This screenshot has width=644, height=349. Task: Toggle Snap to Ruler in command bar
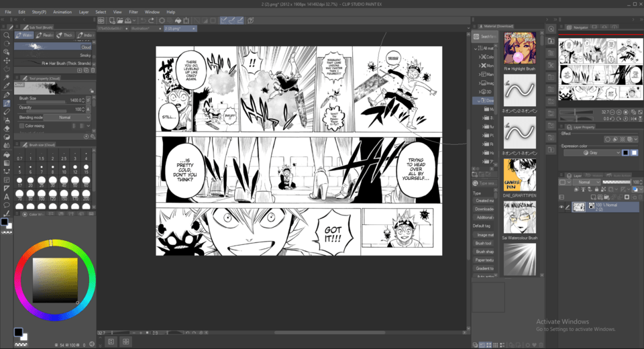point(224,20)
